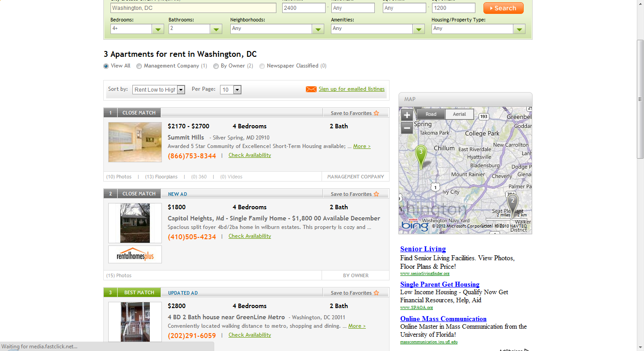Viewport: 644px width, 351px height.
Task: Select the Management Company radio button
Action: coord(139,66)
